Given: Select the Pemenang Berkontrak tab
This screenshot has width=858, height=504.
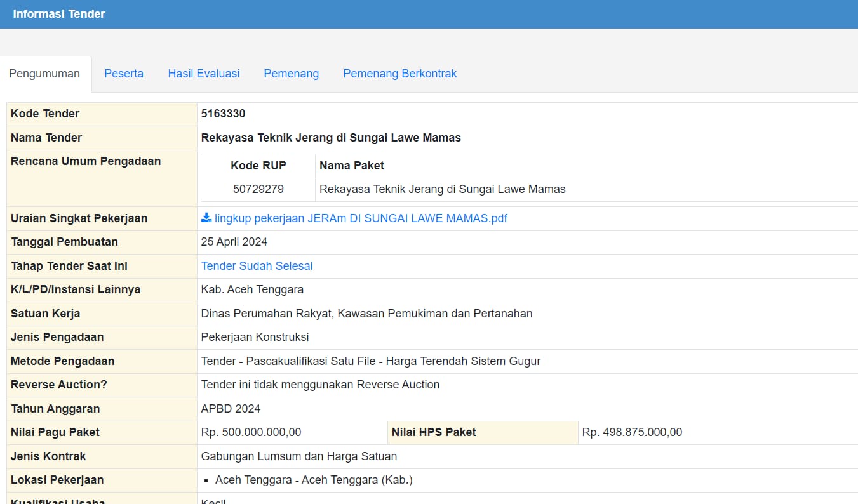Looking at the screenshot, I should coord(400,74).
